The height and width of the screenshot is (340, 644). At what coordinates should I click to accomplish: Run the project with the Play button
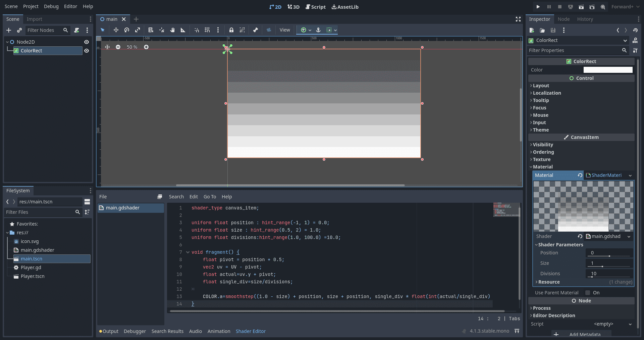(538, 7)
